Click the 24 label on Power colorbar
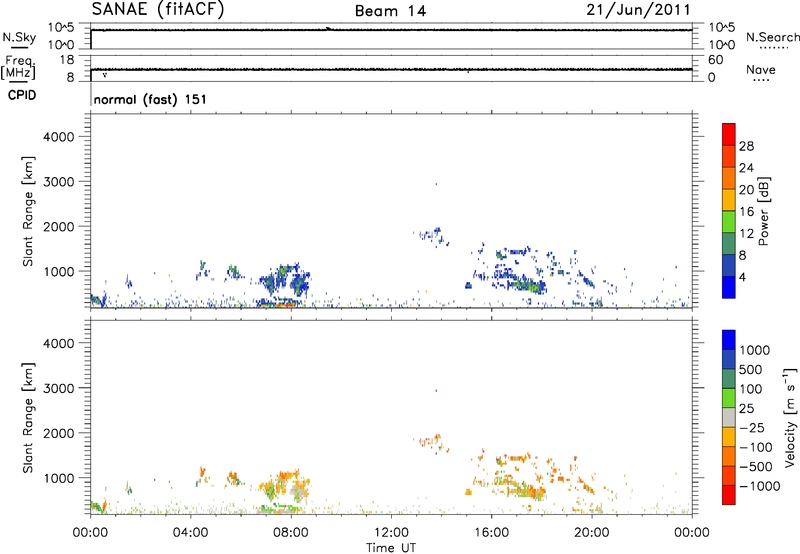 (746, 168)
